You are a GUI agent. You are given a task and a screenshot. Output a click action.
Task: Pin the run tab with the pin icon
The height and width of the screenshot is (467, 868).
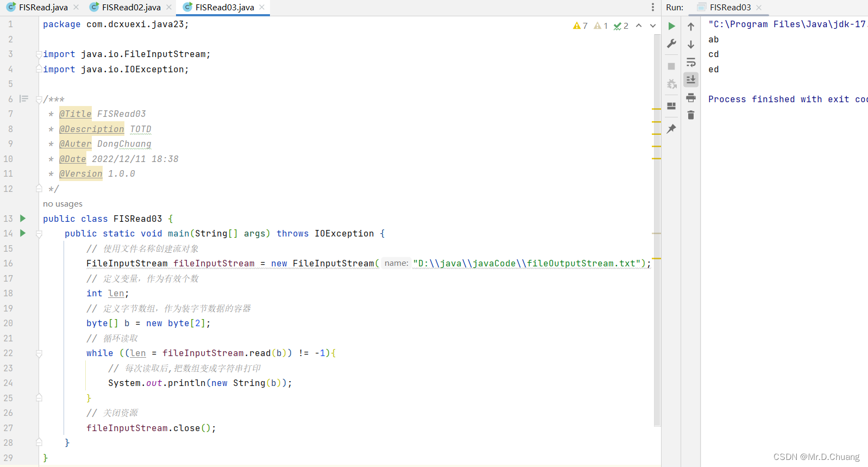671,129
